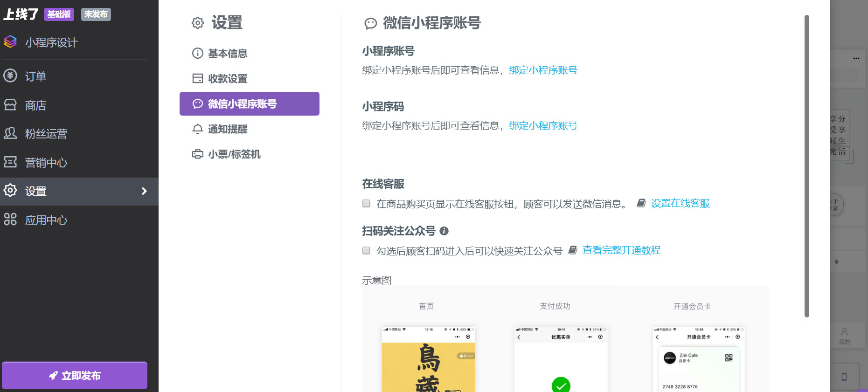
Task: Click the 应用中心 grid icon
Action: point(10,219)
